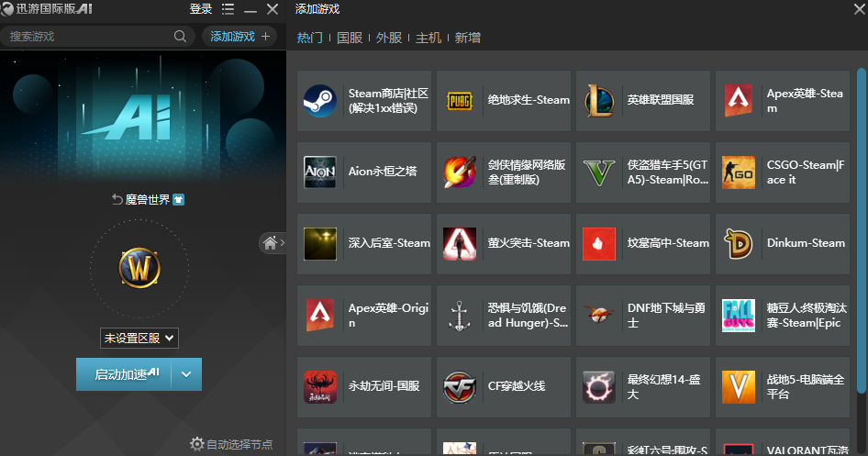Pick the 最终幻想14-盛大 icon
The image size is (868, 456).
tap(599, 386)
